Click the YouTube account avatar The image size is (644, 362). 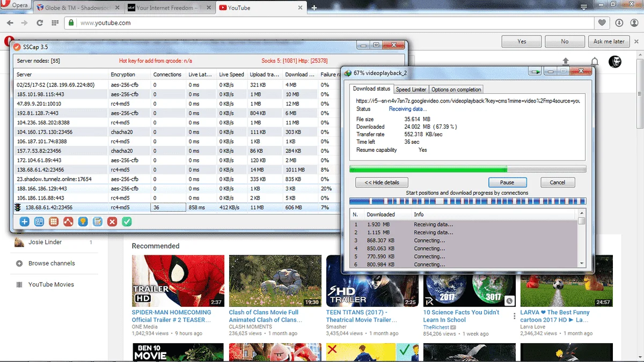(x=615, y=61)
